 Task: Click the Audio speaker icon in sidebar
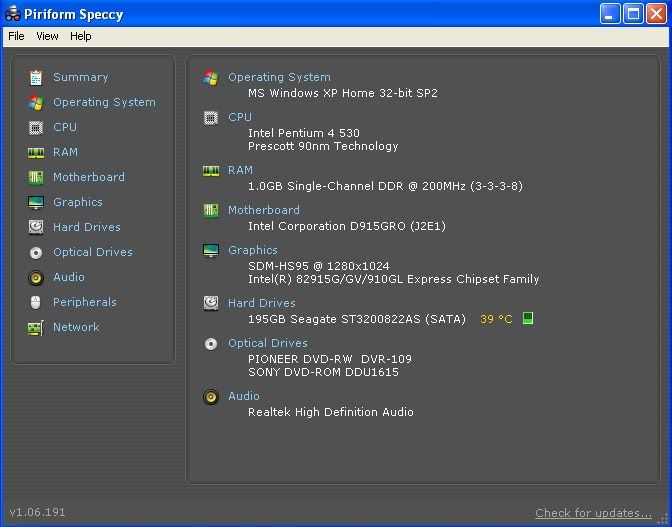[36, 278]
